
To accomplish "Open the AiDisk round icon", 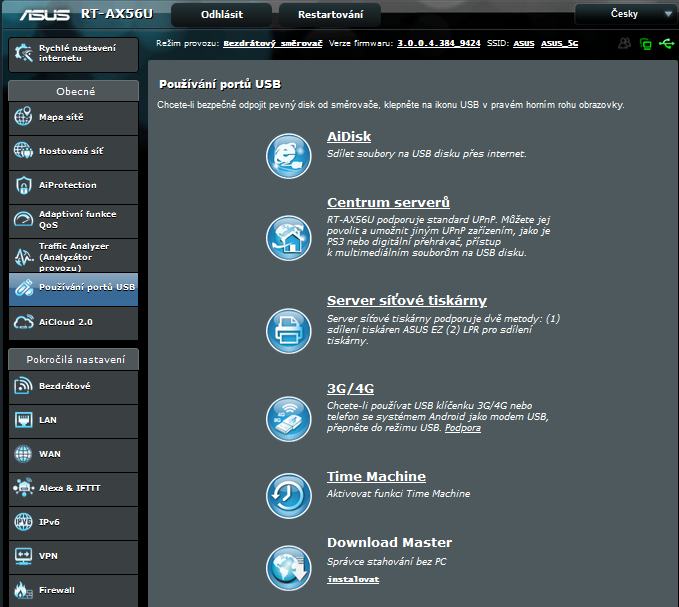I will click(288, 155).
